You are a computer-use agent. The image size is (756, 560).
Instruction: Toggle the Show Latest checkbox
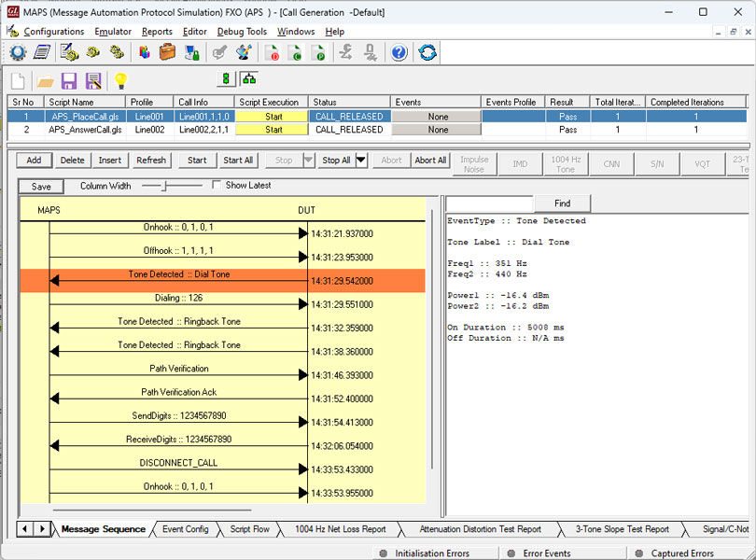click(217, 185)
